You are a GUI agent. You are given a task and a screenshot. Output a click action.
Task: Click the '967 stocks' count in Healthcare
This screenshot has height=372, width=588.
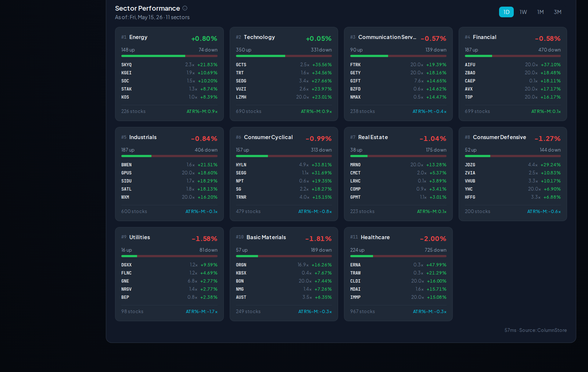[363, 312]
